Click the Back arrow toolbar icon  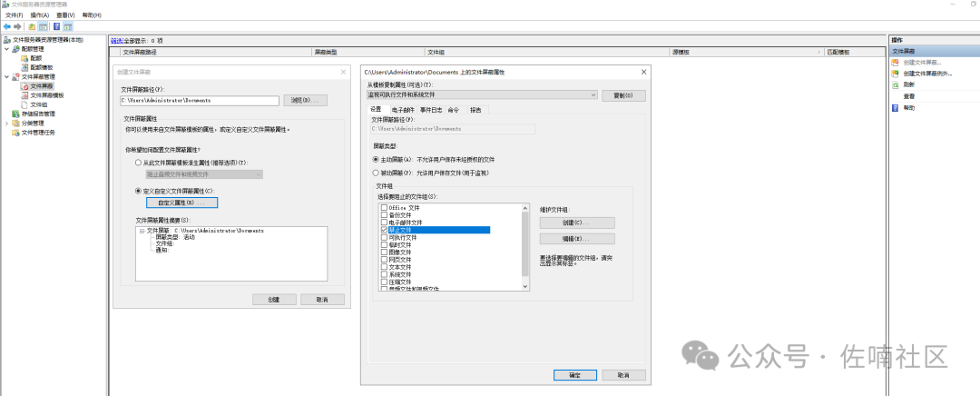(7, 27)
